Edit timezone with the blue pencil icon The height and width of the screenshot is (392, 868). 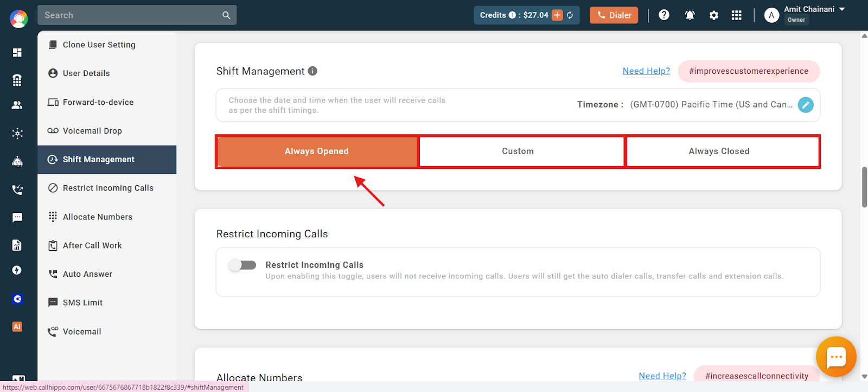click(x=806, y=105)
